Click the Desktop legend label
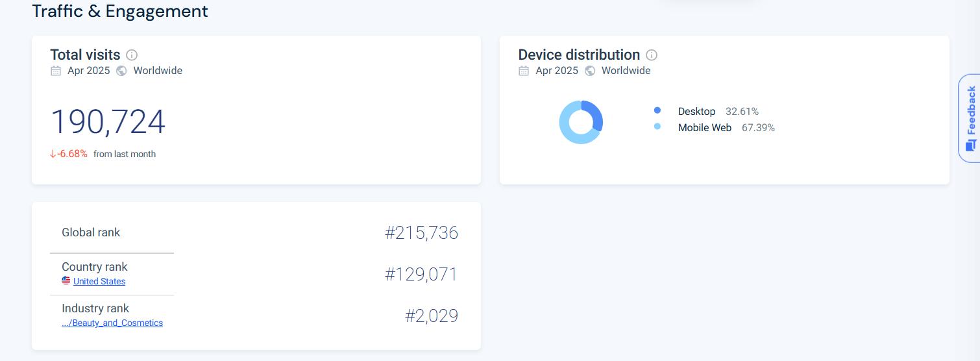The image size is (980, 361). click(x=696, y=112)
